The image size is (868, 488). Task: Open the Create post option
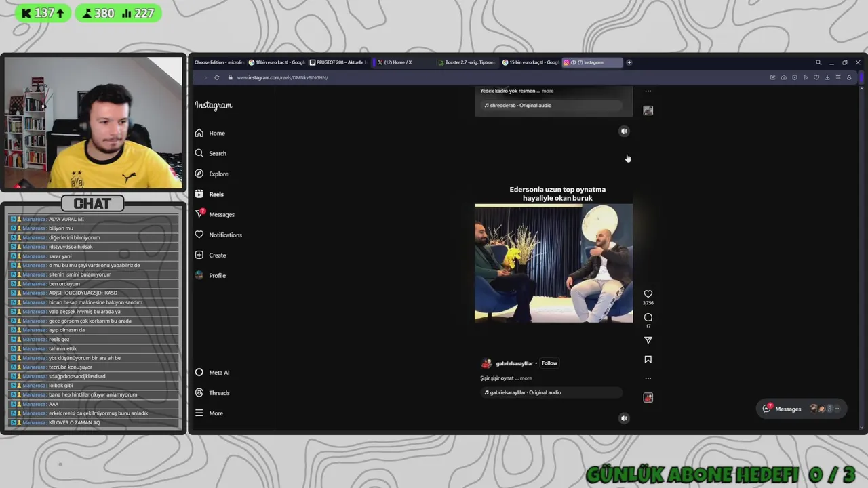tap(210, 255)
